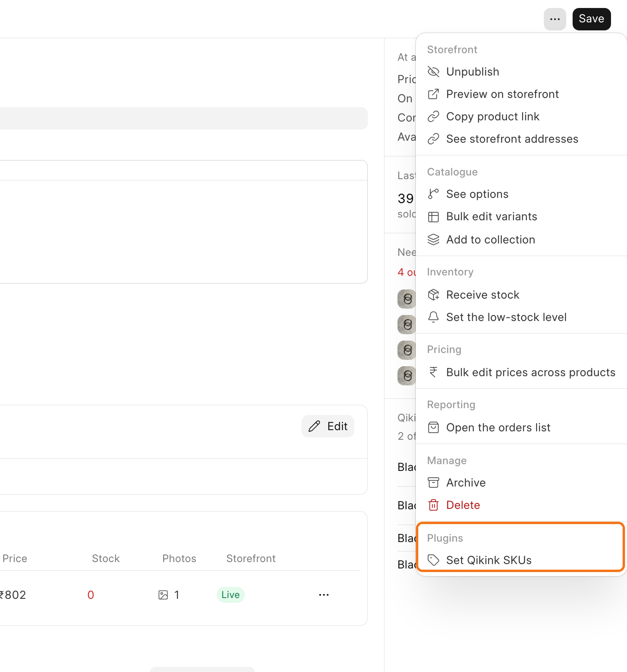
Task: Click the link icon beside See storefront addresses
Action: 433,139
